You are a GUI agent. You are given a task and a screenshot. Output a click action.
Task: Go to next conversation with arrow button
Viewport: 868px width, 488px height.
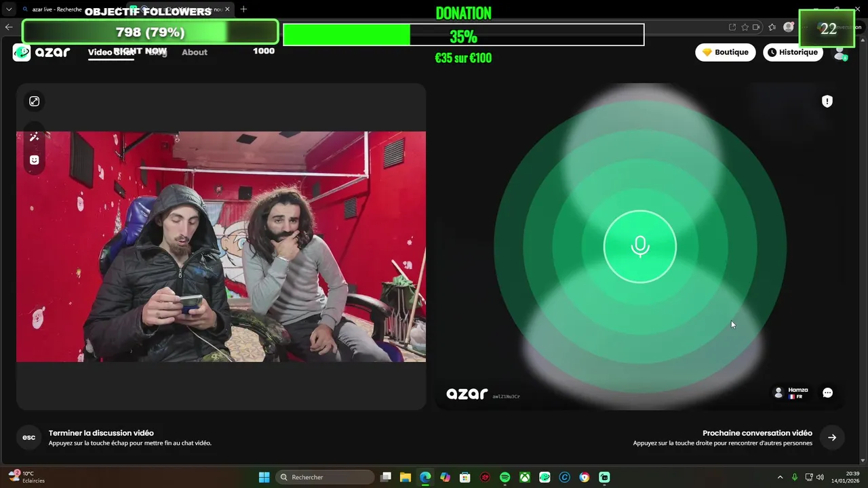(x=832, y=437)
